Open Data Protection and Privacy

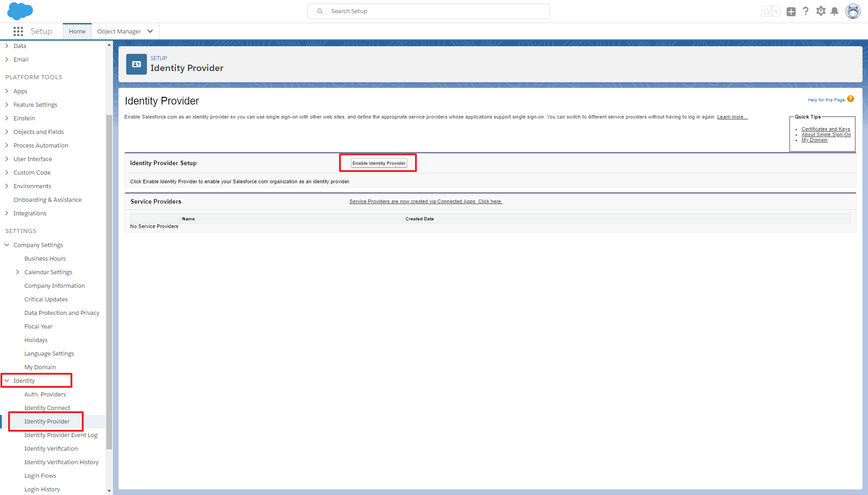click(x=62, y=313)
